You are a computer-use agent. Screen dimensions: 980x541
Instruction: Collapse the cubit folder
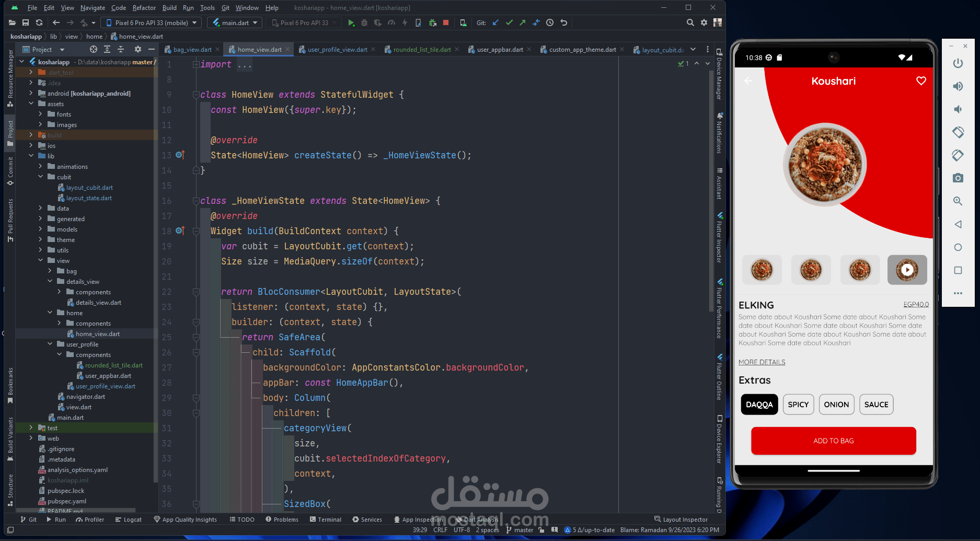[x=40, y=177]
